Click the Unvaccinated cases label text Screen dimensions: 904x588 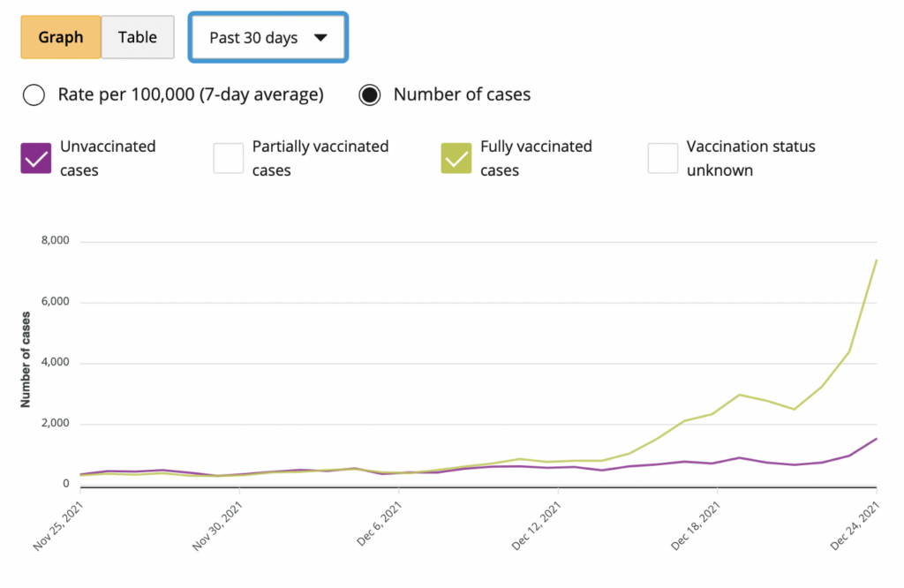(x=108, y=158)
